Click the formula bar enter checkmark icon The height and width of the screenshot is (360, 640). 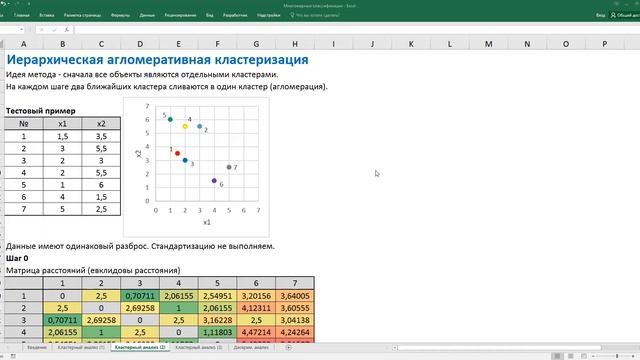pyautogui.click(x=54, y=30)
